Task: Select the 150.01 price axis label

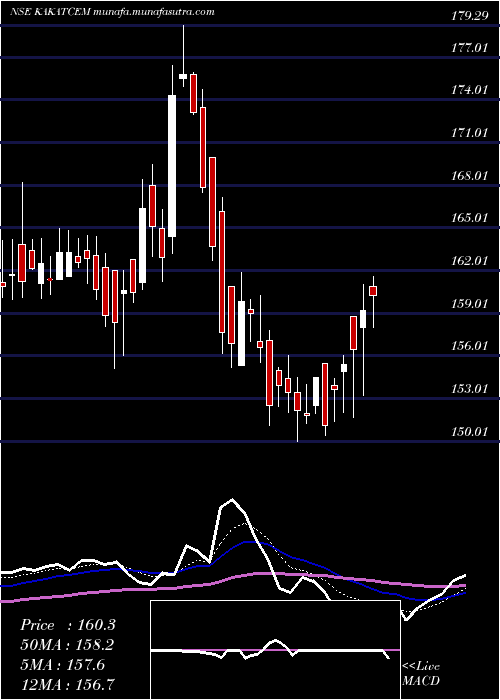Action: pos(469,431)
